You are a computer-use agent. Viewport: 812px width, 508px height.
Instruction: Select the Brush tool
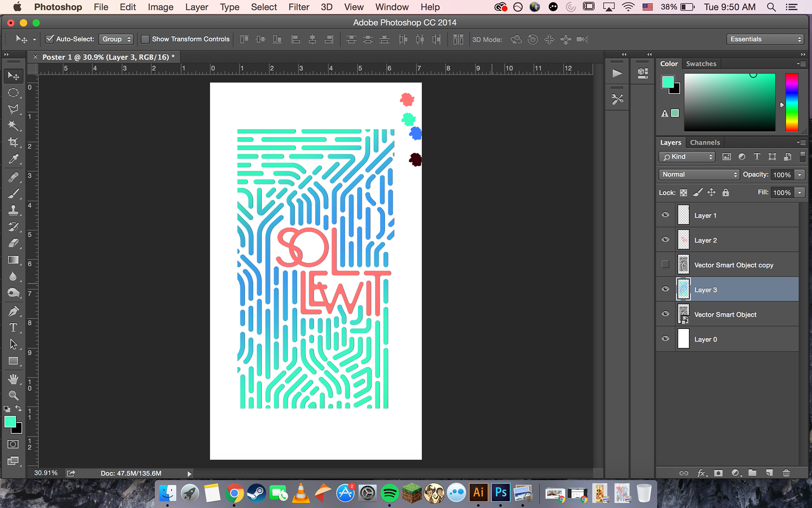coord(14,193)
